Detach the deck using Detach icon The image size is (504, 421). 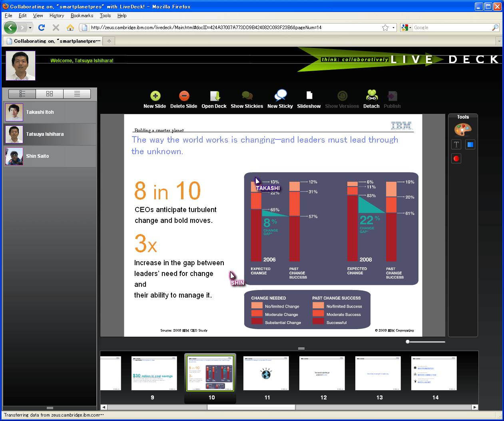click(x=372, y=95)
